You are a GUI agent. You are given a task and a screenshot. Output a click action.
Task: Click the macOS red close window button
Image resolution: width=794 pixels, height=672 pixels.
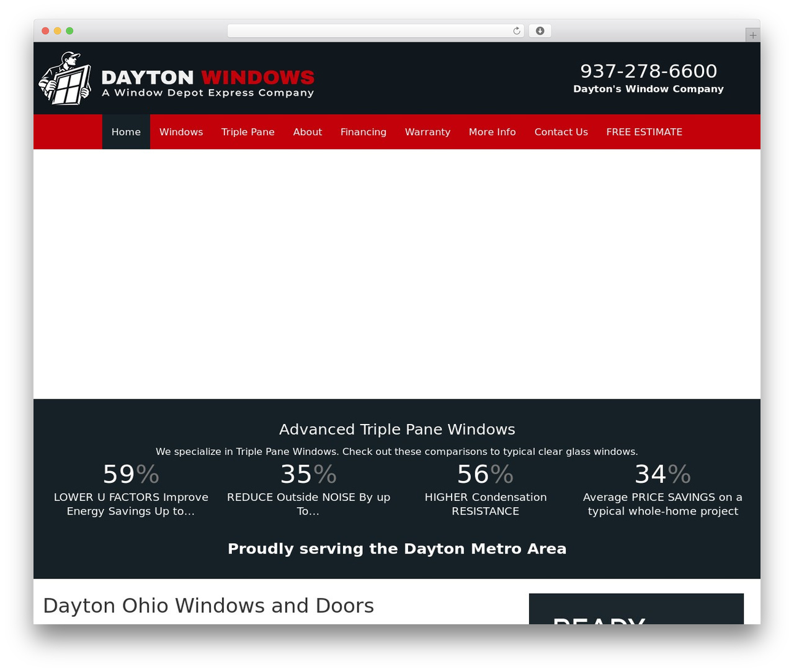[45, 31]
